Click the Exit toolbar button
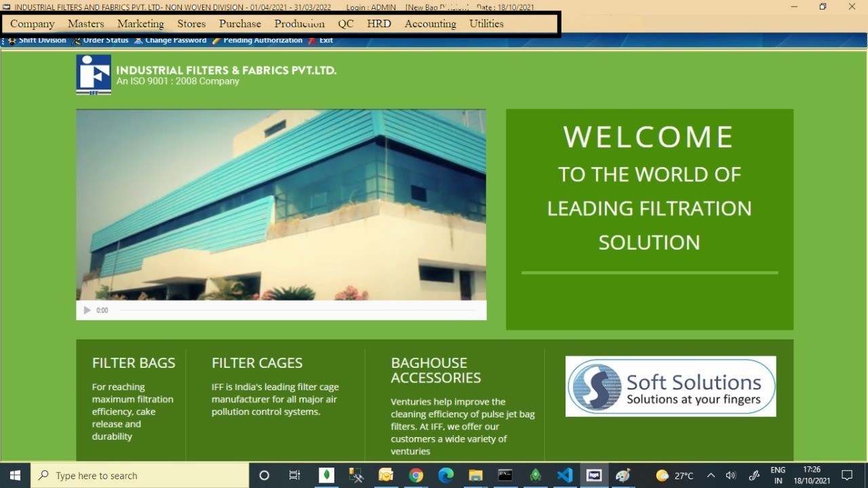 point(321,41)
